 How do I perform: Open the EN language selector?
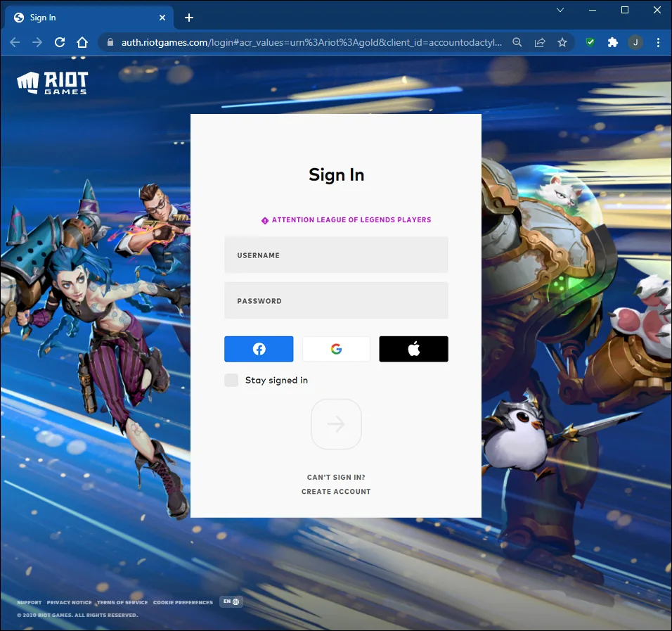point(231,601)
